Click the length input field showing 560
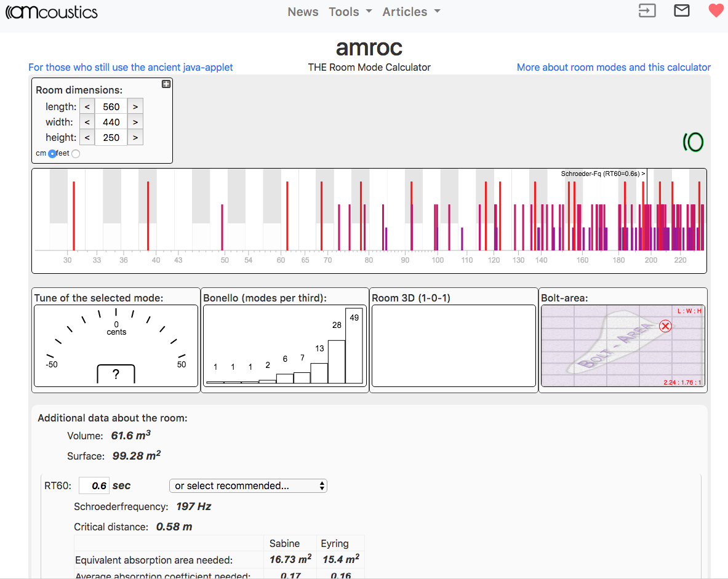This screenshot has height=579, width=728. 111,107
